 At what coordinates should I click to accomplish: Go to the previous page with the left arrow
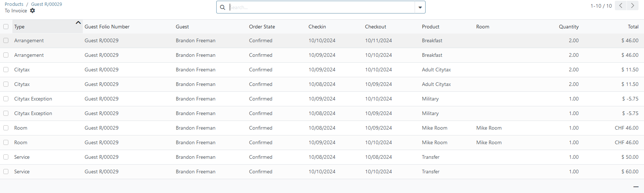[x=621, y=5]
